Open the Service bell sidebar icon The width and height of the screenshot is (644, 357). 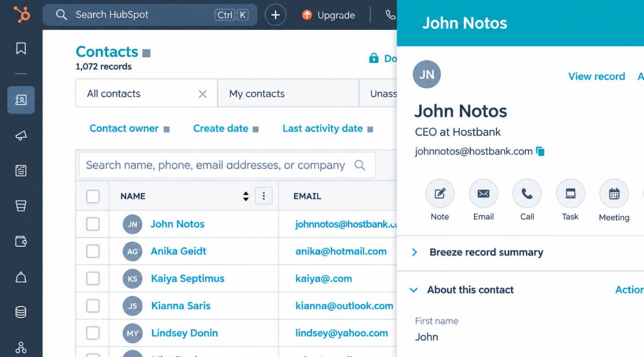click(x=21, y=277)
